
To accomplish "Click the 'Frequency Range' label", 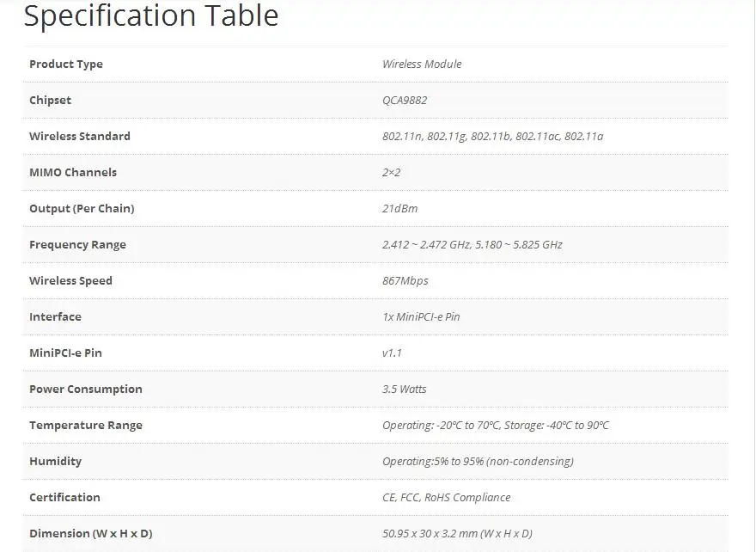I will pyautogui.click(x=77, y=245).
